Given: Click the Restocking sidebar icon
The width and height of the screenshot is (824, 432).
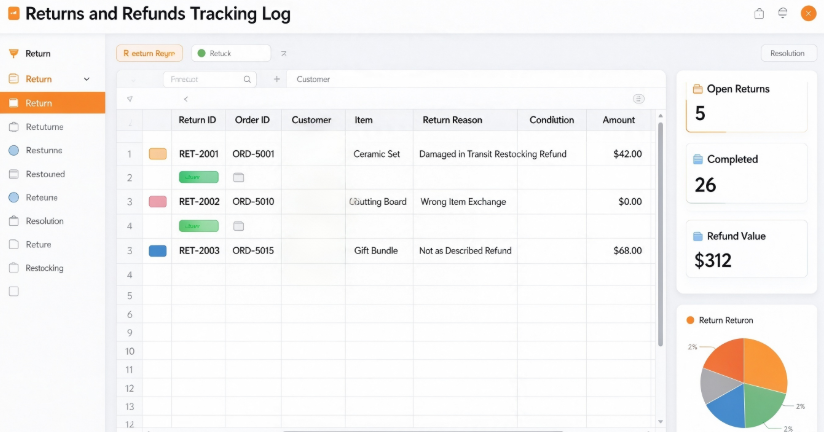Looking at the screenshot, I should pos(14,268).
